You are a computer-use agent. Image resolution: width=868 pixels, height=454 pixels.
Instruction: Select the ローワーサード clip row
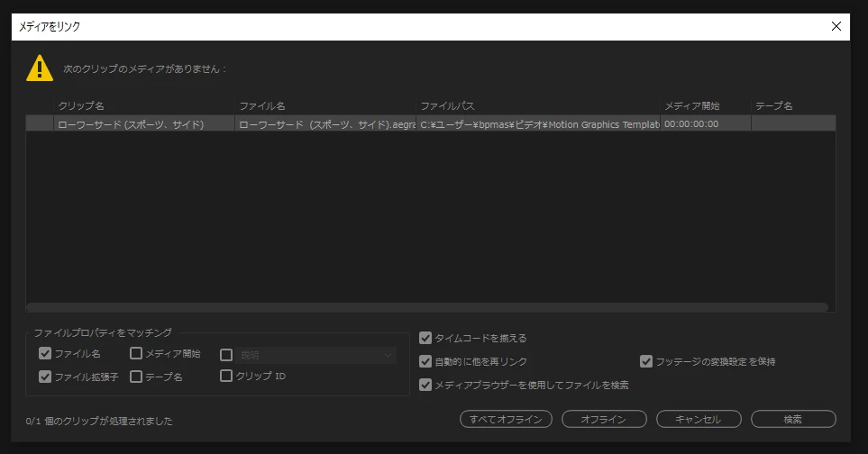tap(431, 124)
